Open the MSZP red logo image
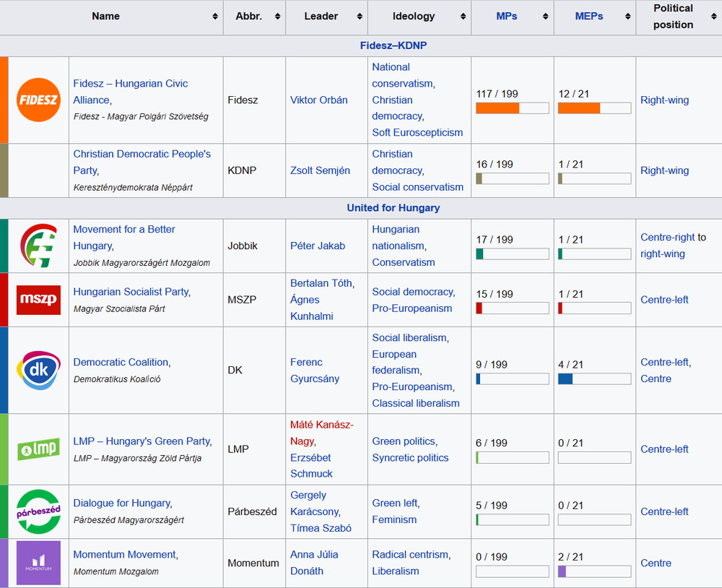The width and height of the screenshot is (722, 588). click(38, 300)
